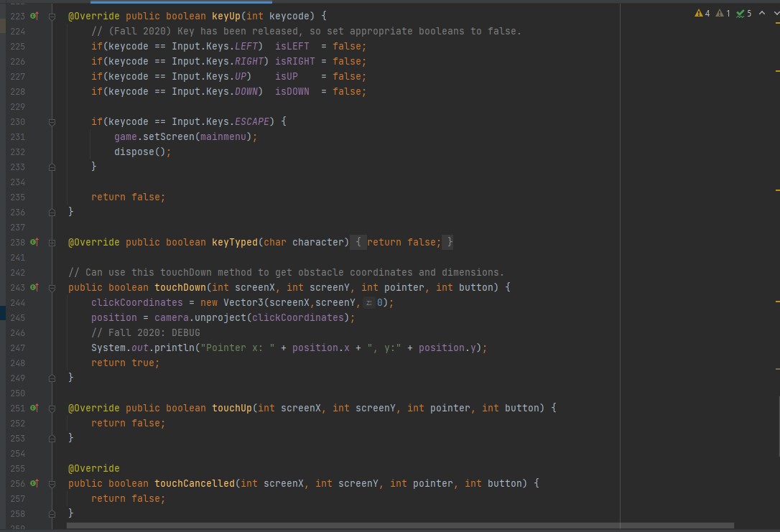Screen dimensions: 780x532
Task: Click the green typos checkmark showing 5
Action: (x=743, y=13)
